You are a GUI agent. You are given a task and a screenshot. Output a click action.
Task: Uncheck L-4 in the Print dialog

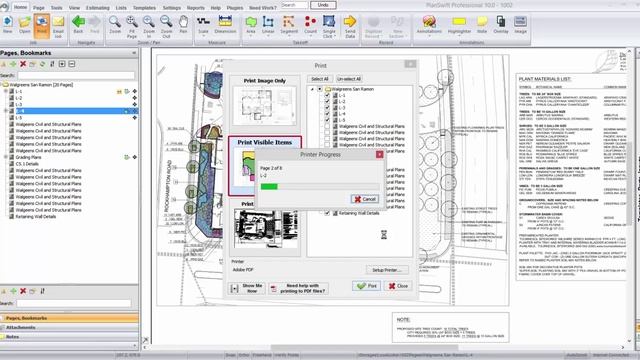coord(327,114)
